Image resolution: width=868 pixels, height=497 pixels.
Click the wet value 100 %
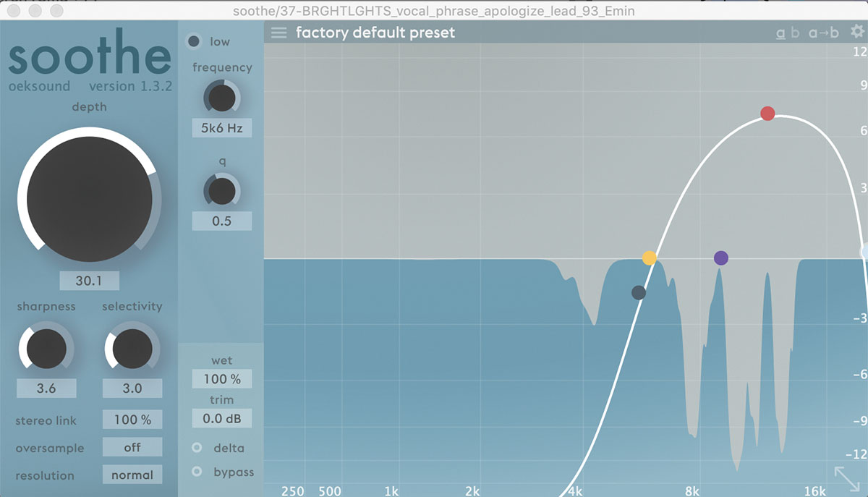tap(222, 378)
